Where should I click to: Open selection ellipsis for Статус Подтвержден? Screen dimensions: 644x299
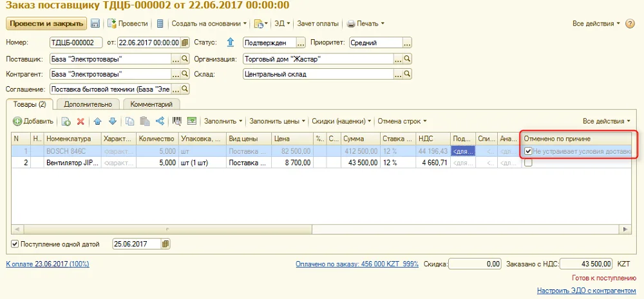301,42
